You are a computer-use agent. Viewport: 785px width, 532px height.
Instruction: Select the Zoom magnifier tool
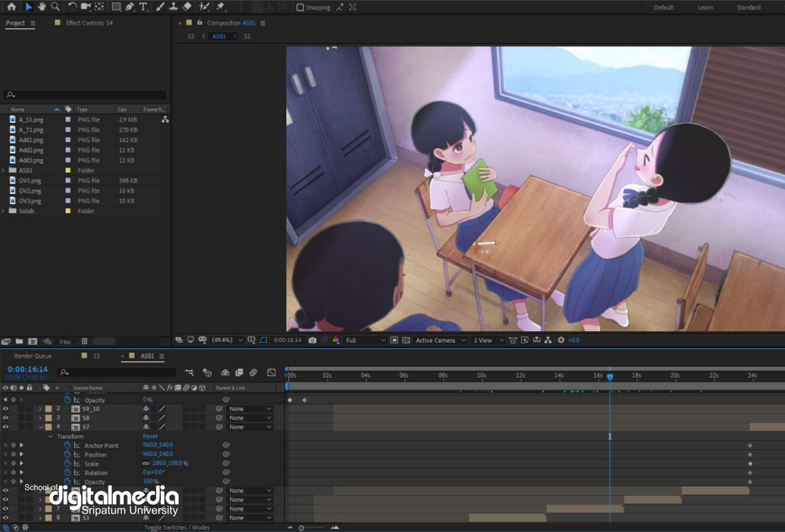tap(56, 7)
